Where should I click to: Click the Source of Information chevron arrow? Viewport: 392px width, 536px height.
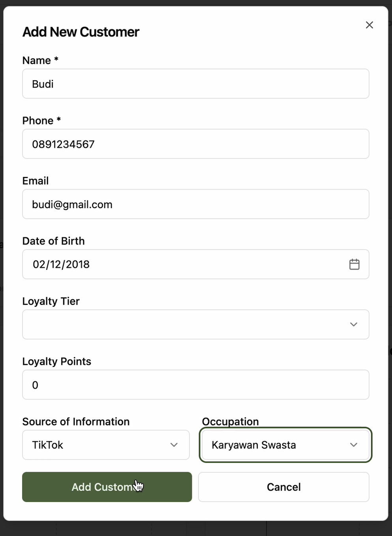174,445
